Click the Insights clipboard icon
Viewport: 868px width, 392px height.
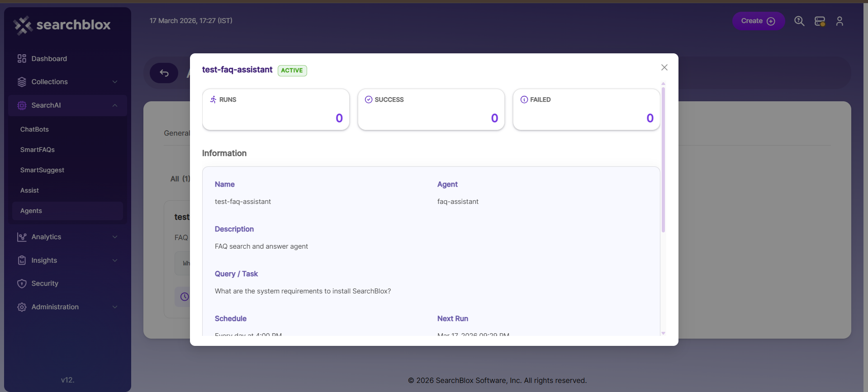[x=22, y=260]
